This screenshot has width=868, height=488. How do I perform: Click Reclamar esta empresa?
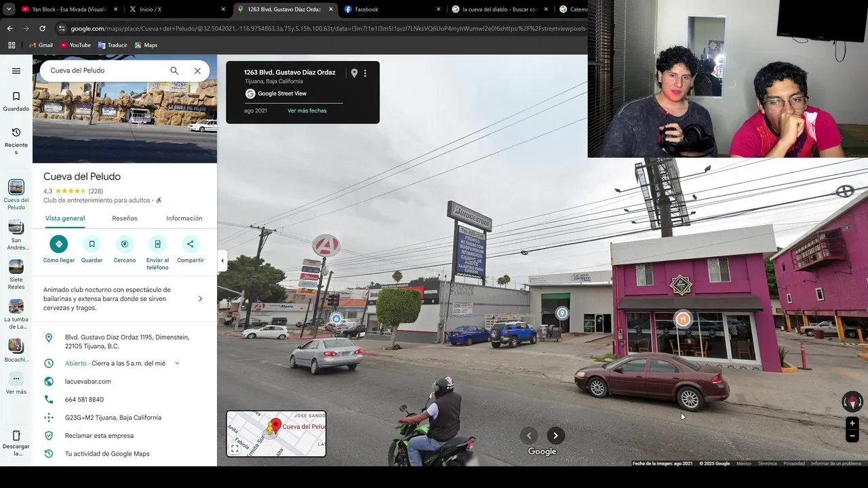[x=99, y=436]
